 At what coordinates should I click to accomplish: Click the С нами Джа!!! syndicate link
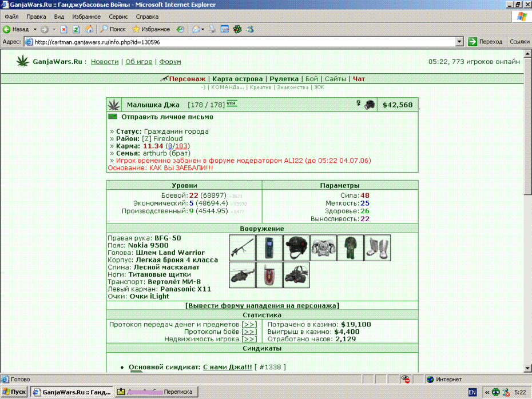tap(227, 367)
